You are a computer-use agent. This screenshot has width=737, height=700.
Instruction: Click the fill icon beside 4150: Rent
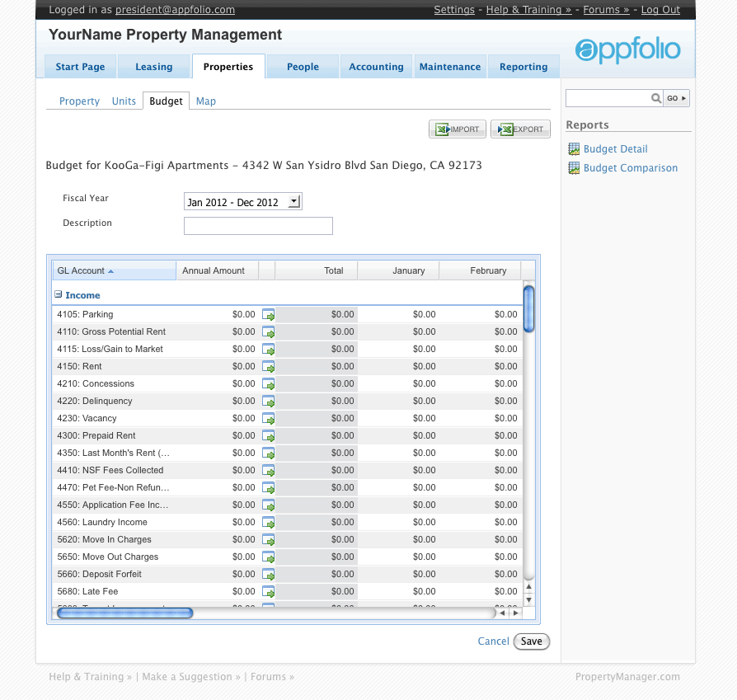(x=268, y=366)
